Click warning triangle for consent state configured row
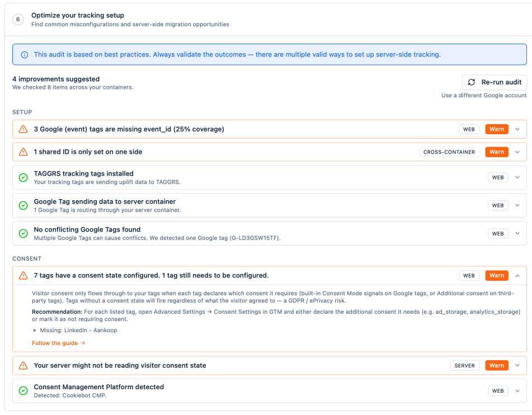This screenshot has height=415, width=532. pos(23,275)
